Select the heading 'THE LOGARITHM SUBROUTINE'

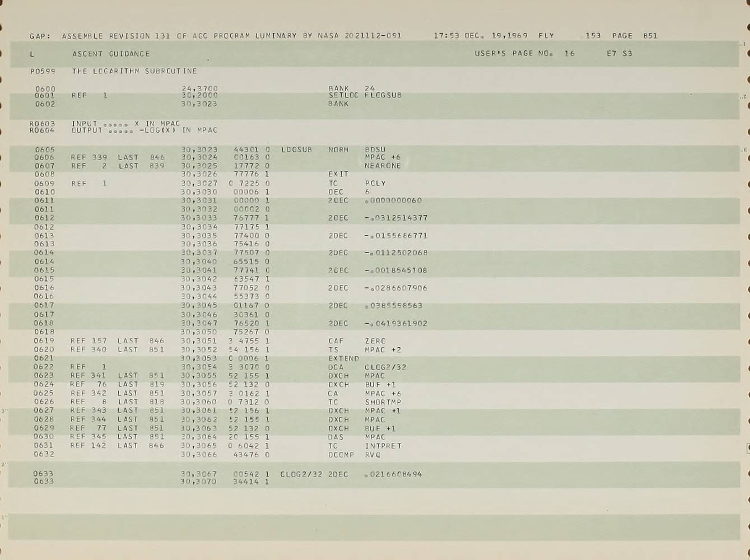(134, 71)
